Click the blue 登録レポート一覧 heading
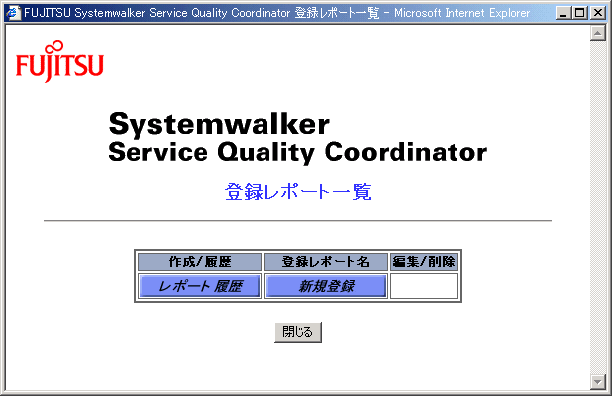 click(298, 192)
